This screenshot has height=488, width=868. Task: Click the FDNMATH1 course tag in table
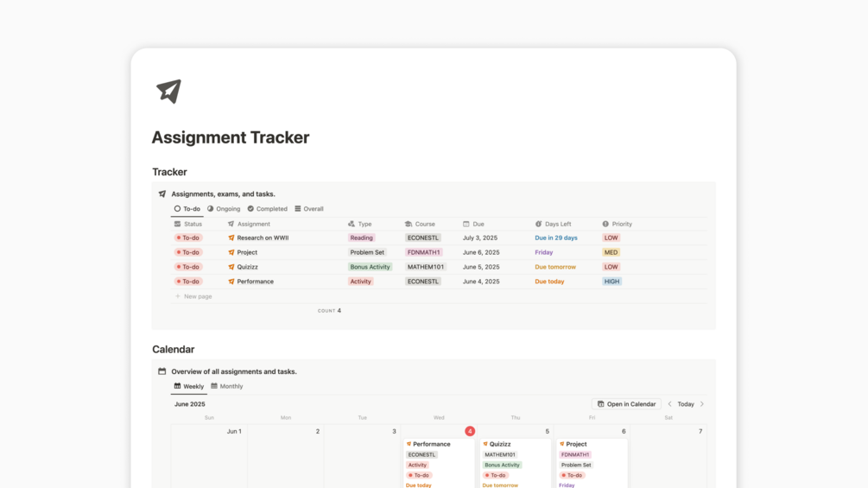click(423, 252)
